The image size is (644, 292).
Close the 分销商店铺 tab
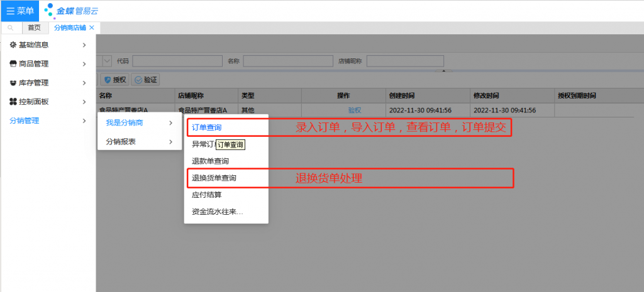coord(92,28)
